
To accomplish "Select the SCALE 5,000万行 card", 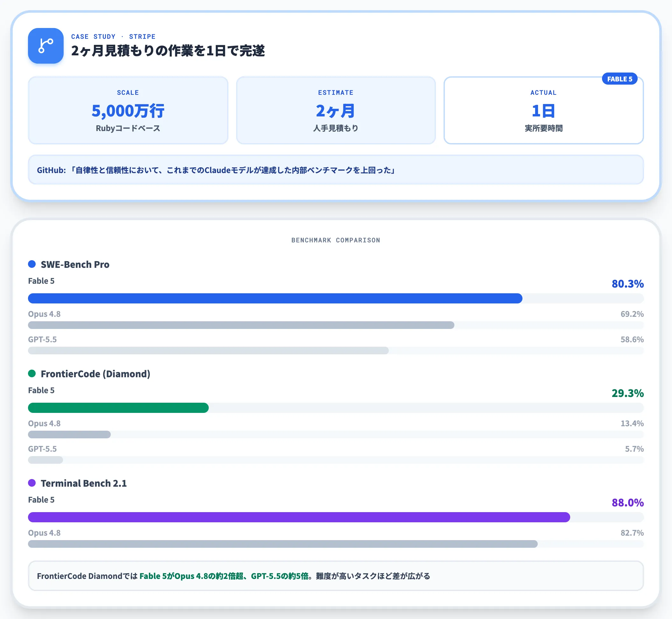I will [128, 110].
